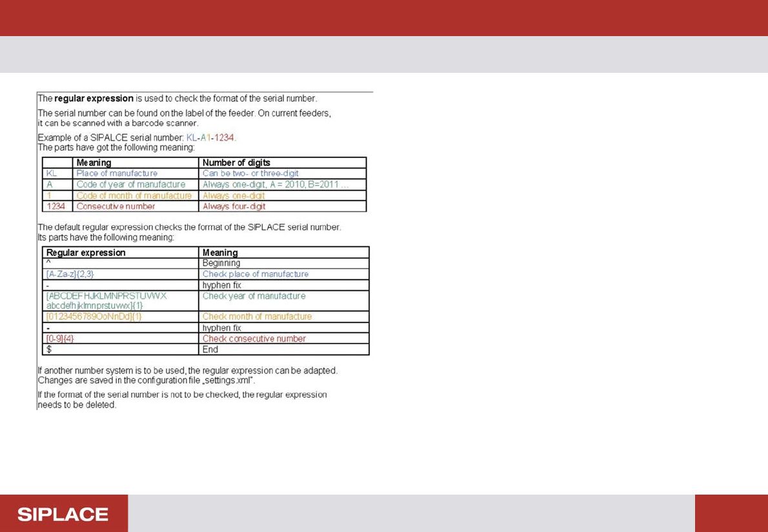This screenshot has width=768, height=532.
Task: Click example serial number 'KL-A1-1234'
Action: [x=211, y=139]
